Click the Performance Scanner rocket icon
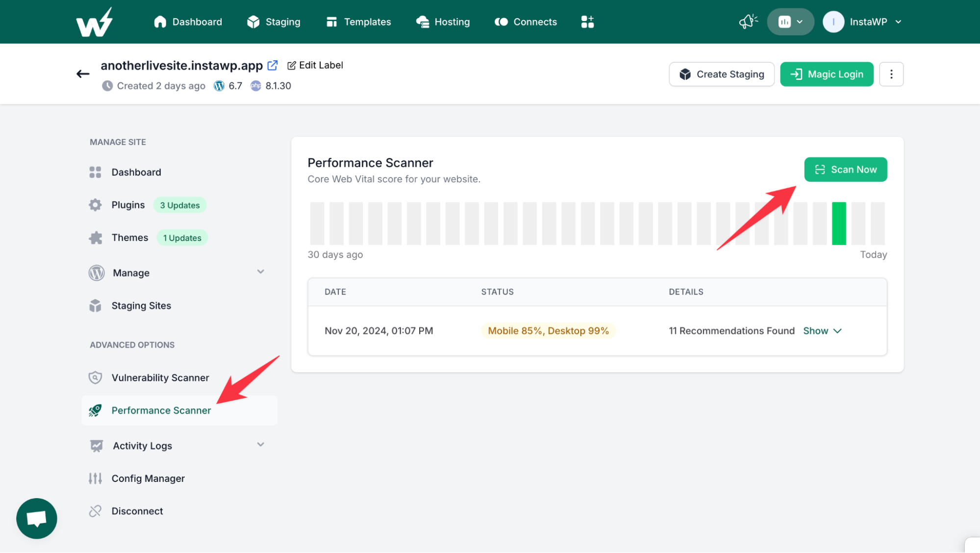The height and width of the screenshot is (553, 980). click(x=95, y=410)
